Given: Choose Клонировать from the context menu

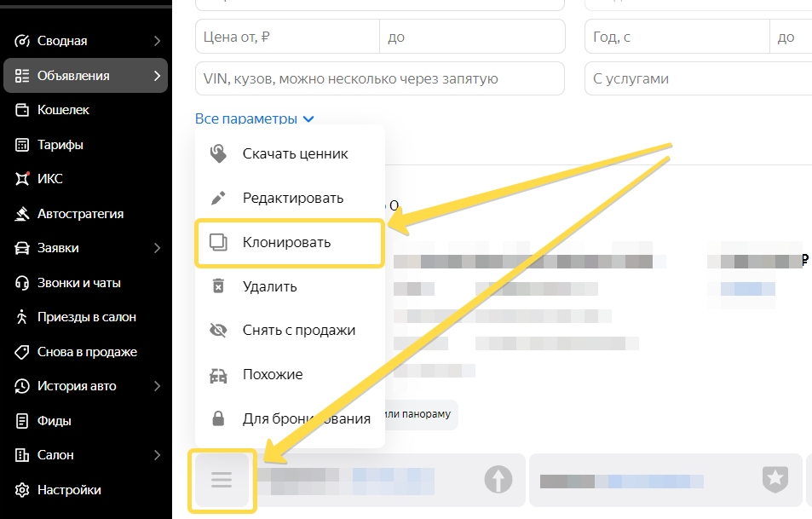Looking at the screenshot, I should tap(286, 243).
